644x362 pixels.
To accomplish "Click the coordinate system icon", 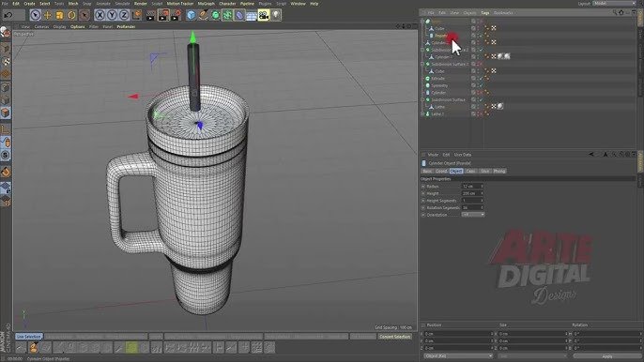I will click(136, 16).
